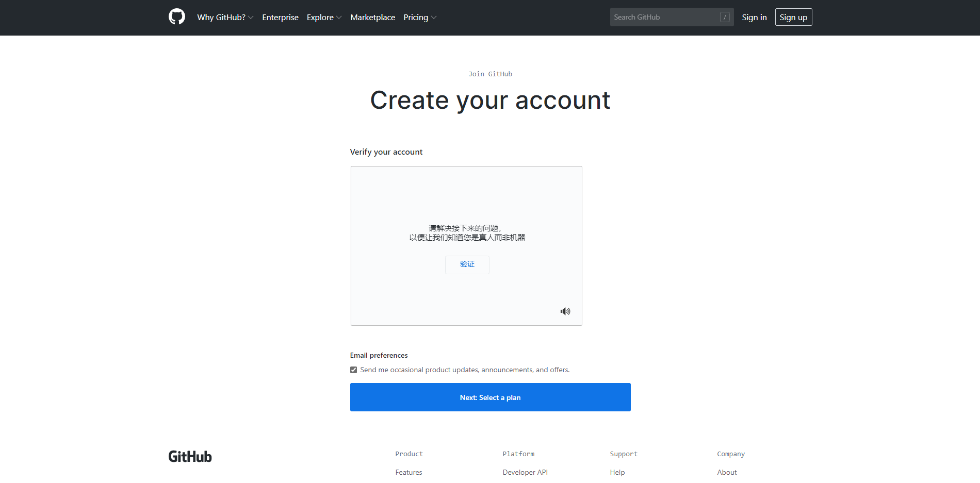Click the 'Platform' footer column heading
Image resolution: width=980 pixels, height=483 pixels.
point(518,454)
